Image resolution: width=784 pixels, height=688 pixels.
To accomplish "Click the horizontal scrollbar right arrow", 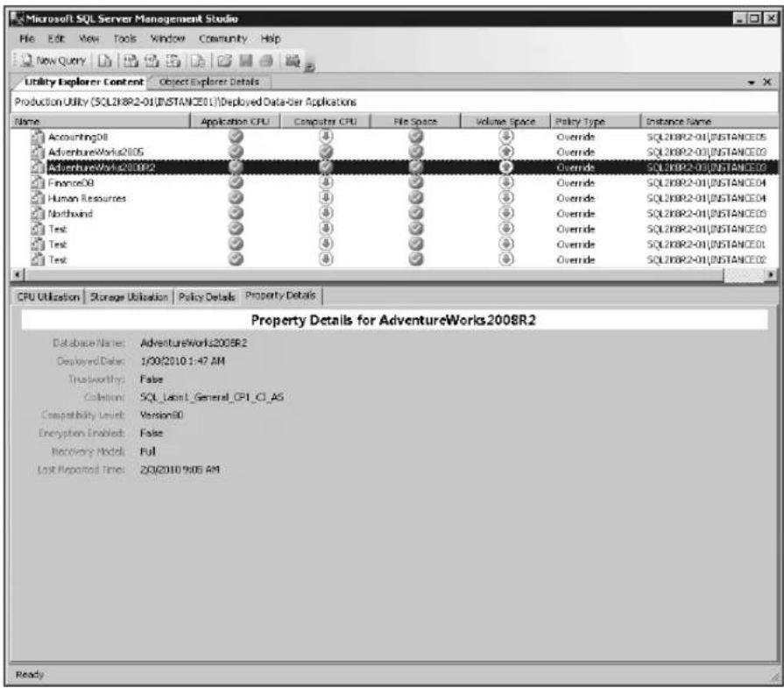I will (771, 274).
